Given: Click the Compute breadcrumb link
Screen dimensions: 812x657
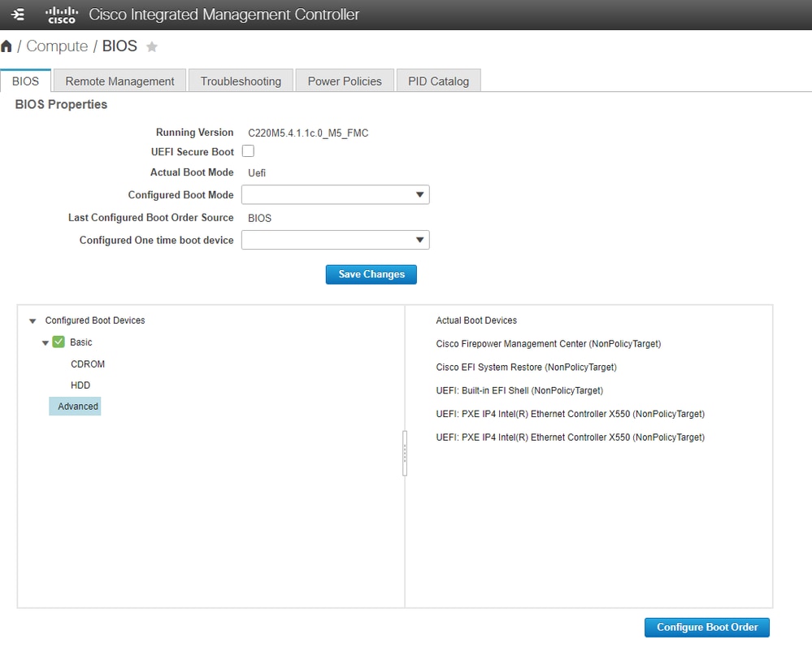Looking at the screenshot, I should point(57,46).
